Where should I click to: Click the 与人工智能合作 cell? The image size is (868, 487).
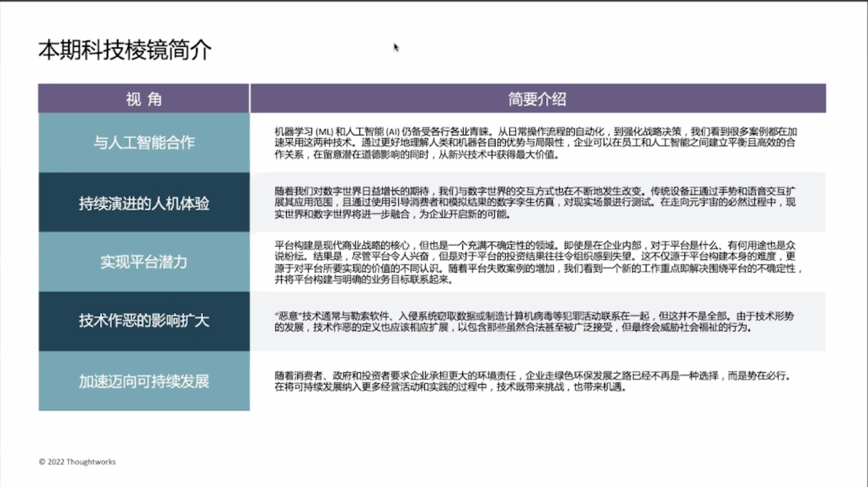(x=144, y=143)
